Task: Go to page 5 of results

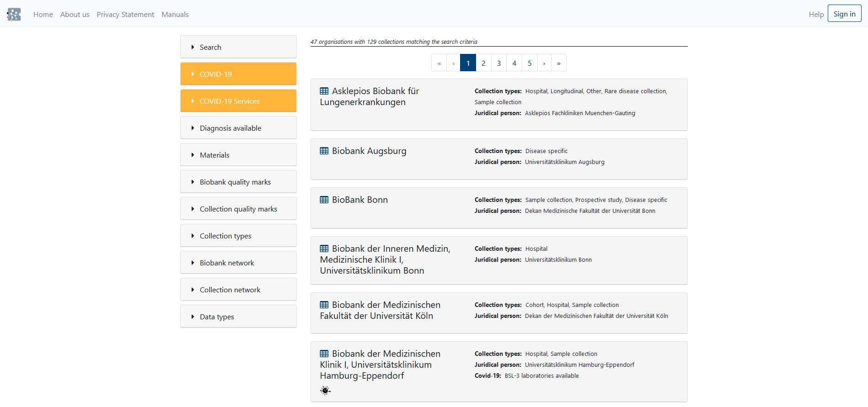Action: [x=530, y=63]
